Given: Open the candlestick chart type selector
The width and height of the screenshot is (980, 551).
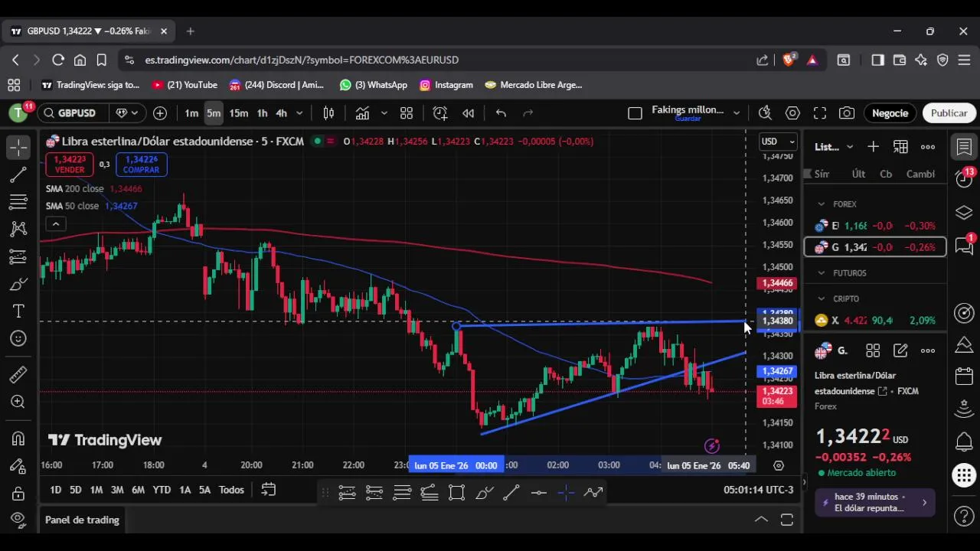Looking at the screenshot, I should (x=328, y=113).
